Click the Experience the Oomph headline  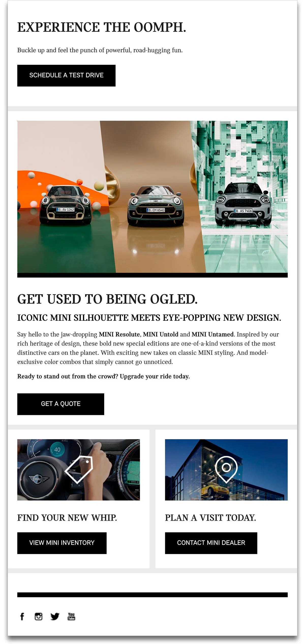click(x=102, y=27)
